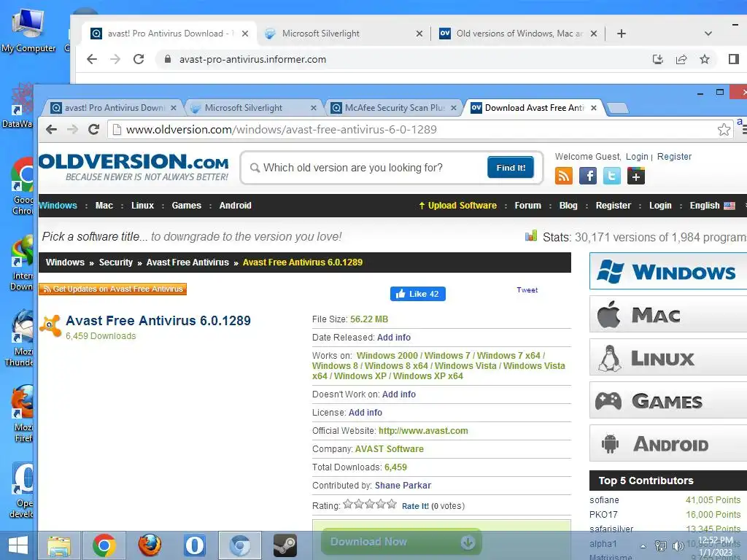747x560 pixels.
Task: Click the Tweet link
Action: click(x=527, y=289)
